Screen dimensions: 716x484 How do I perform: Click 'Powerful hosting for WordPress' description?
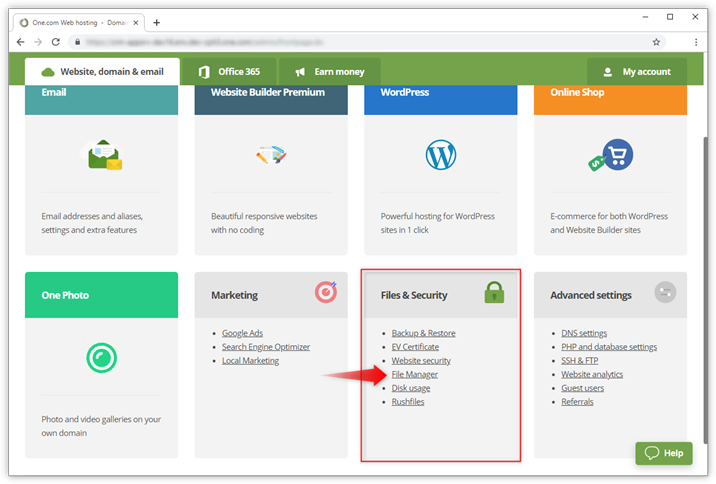[437, 223]
